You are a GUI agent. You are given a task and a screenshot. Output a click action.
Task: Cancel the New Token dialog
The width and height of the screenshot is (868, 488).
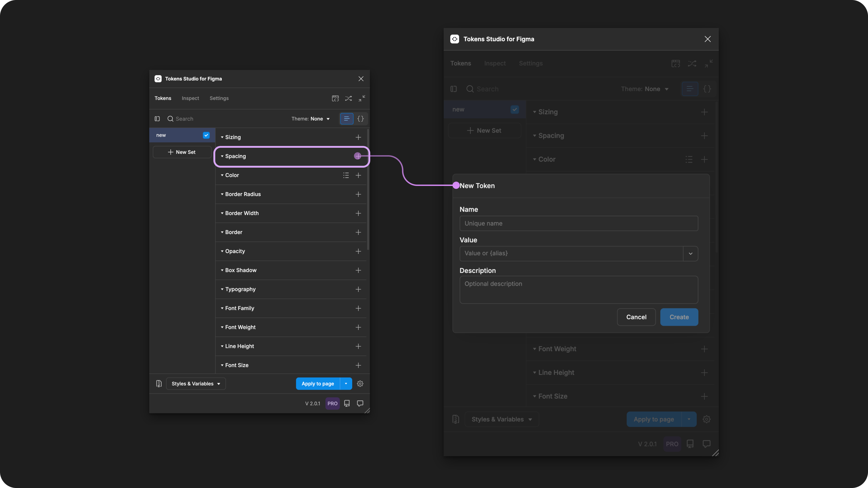pyautogui.click(x=636, y=317)
